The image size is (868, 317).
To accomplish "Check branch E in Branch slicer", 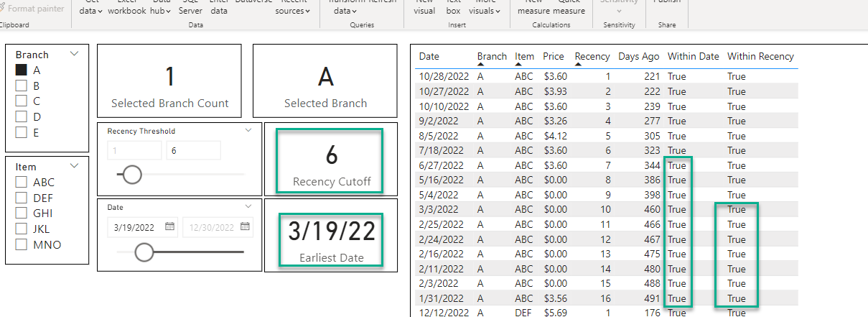I will (x=22, y=132).
